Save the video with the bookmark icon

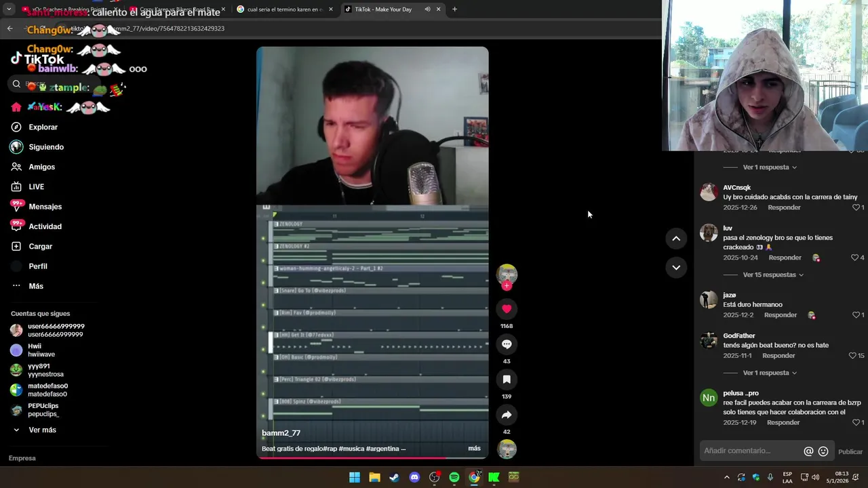coord(507,380)
